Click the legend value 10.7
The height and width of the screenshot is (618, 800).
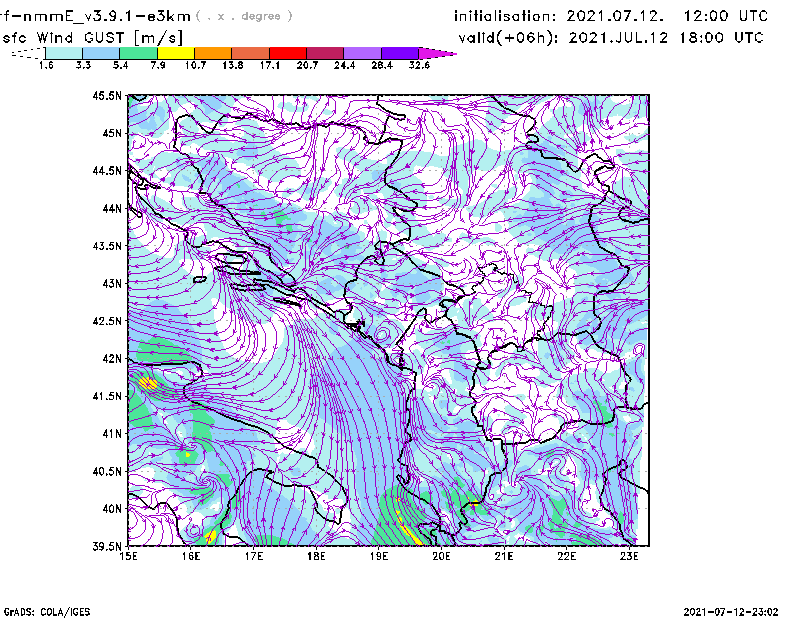click(195, 65)
